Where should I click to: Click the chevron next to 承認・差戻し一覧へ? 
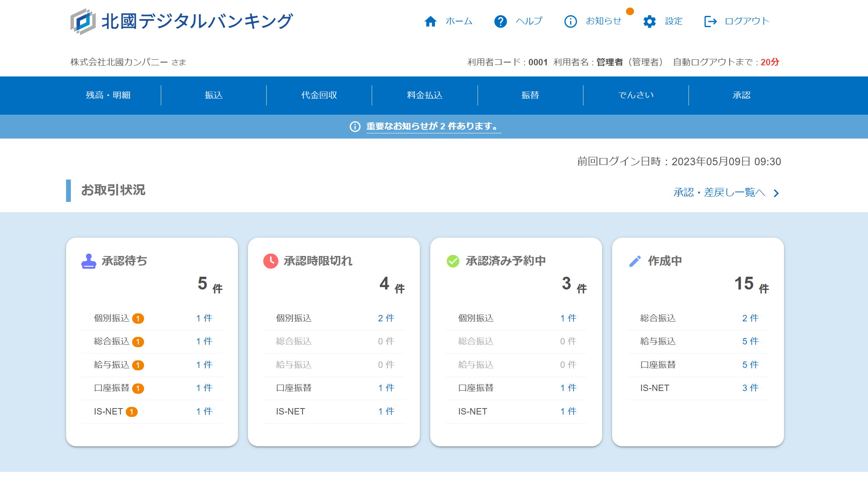click(776, 194)
